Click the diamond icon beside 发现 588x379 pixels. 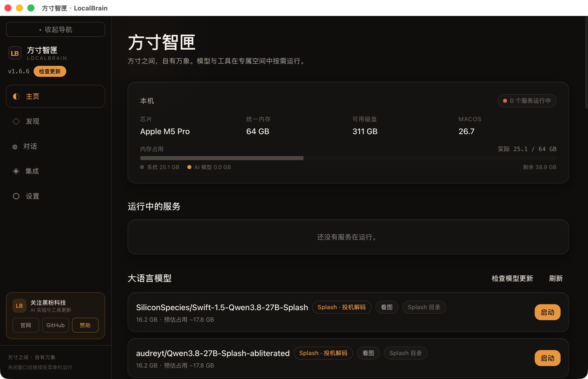coord(16,121)
